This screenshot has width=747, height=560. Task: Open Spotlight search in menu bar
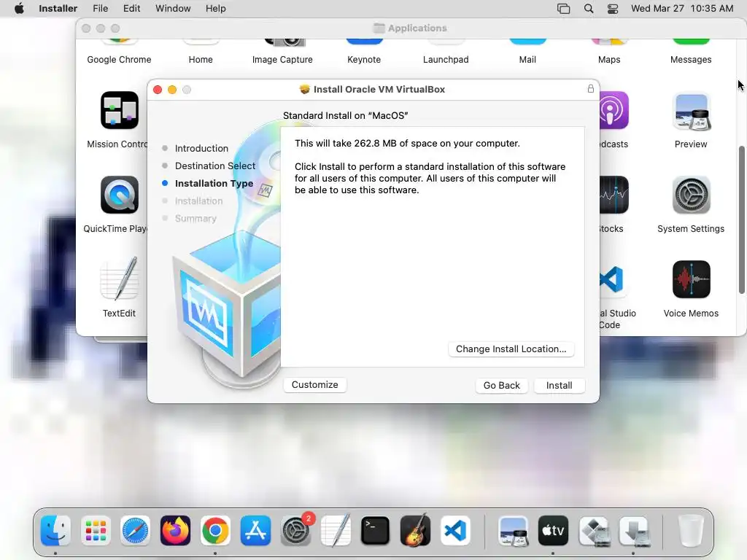coord(589,9)
